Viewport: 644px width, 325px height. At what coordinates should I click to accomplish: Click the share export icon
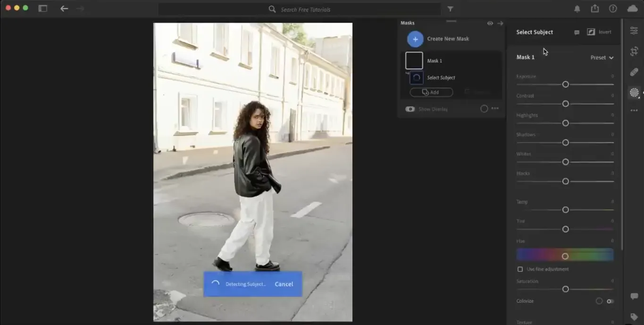pos(595,9)
